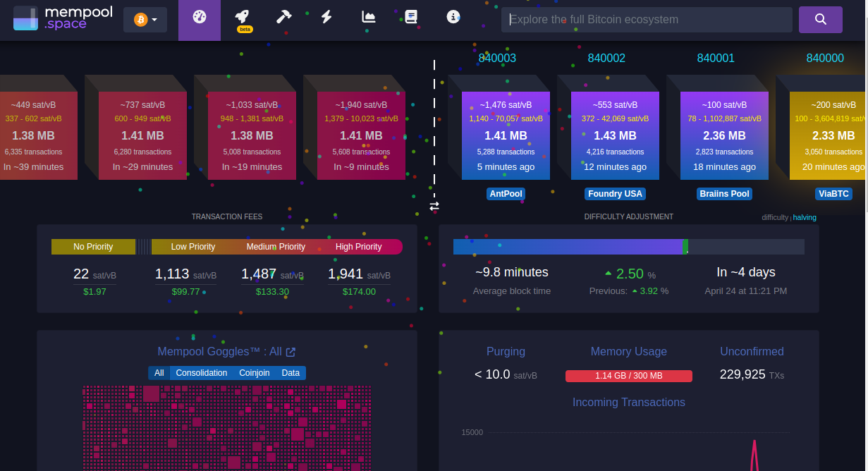The height and width of the screenshot is (471, 868).
Task: Switch to halving view toggle
Action: click(805, 217)
